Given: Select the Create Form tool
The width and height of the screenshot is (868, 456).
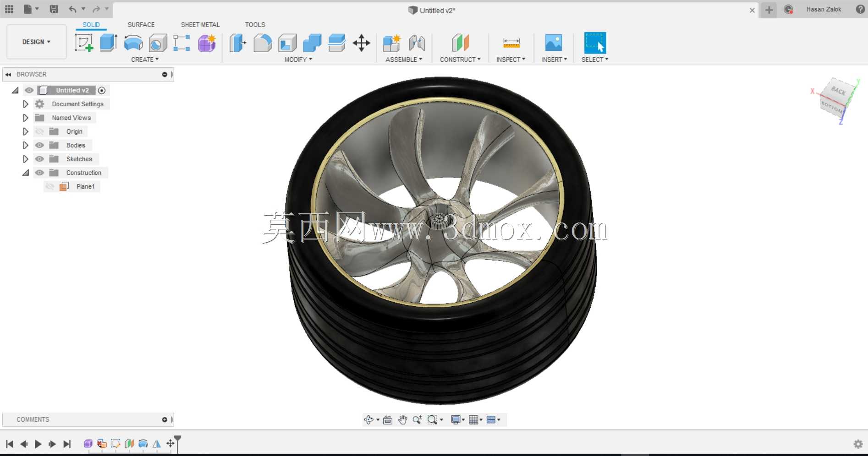Looking at the screenshot, I should pos(207,43).
